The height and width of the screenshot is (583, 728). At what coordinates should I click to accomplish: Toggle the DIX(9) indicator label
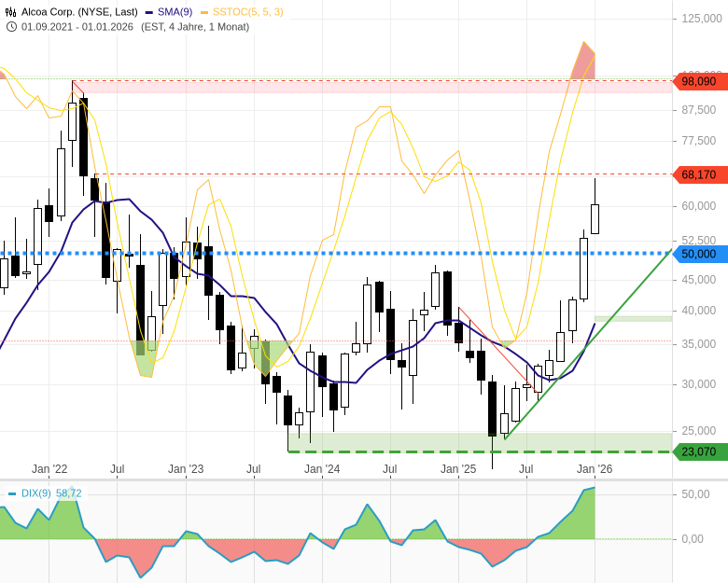click(x=36, y=493)
